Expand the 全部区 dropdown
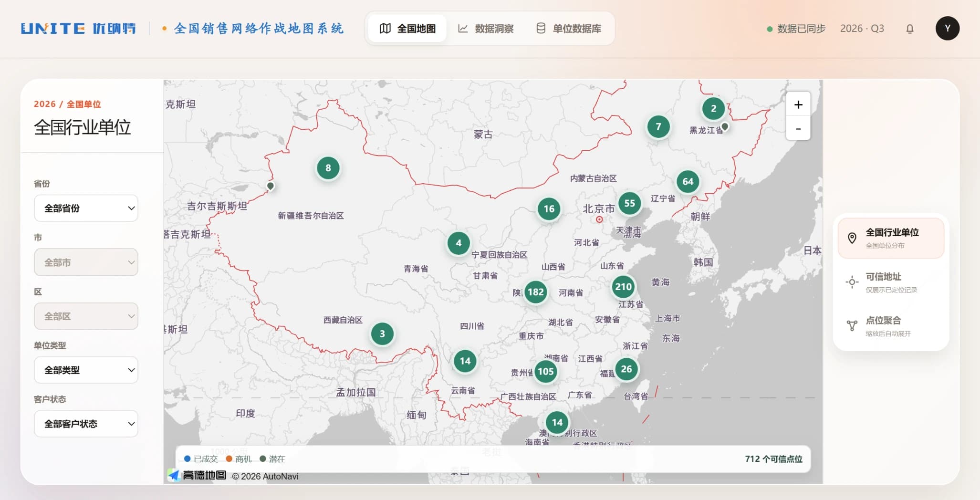Viewport: 980px width, 500px height. 86,316
